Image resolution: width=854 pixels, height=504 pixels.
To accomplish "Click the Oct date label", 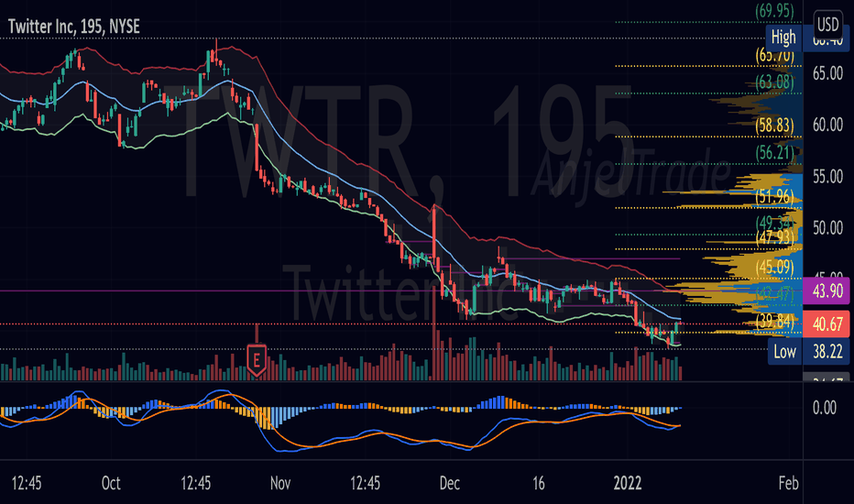I will pos(111,483).
